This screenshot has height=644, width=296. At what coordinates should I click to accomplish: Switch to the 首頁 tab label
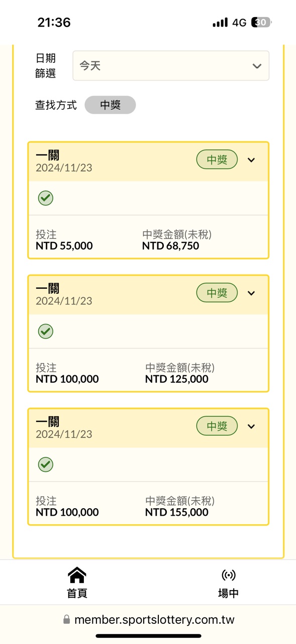click(x=77, y=593)
